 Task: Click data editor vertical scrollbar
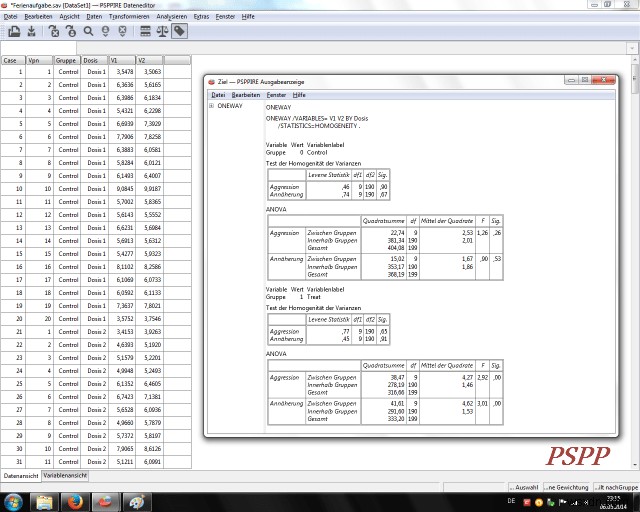point(634,261)
